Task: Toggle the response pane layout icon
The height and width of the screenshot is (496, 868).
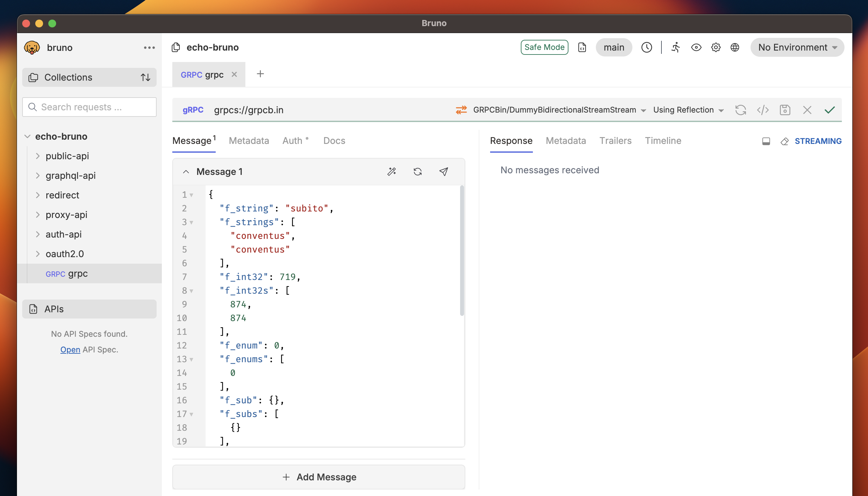Action: pos(766,141)
